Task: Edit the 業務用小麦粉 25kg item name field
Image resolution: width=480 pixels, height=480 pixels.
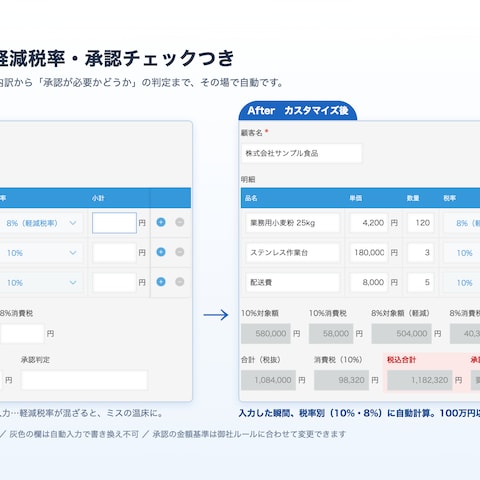Action: [x=293, y=223]
